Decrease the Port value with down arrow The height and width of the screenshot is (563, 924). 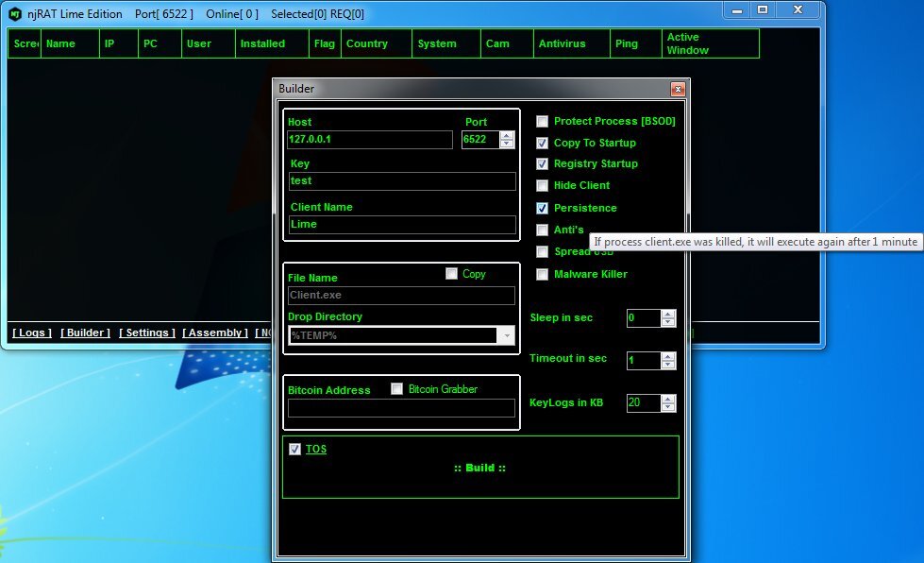pos(507,144)
